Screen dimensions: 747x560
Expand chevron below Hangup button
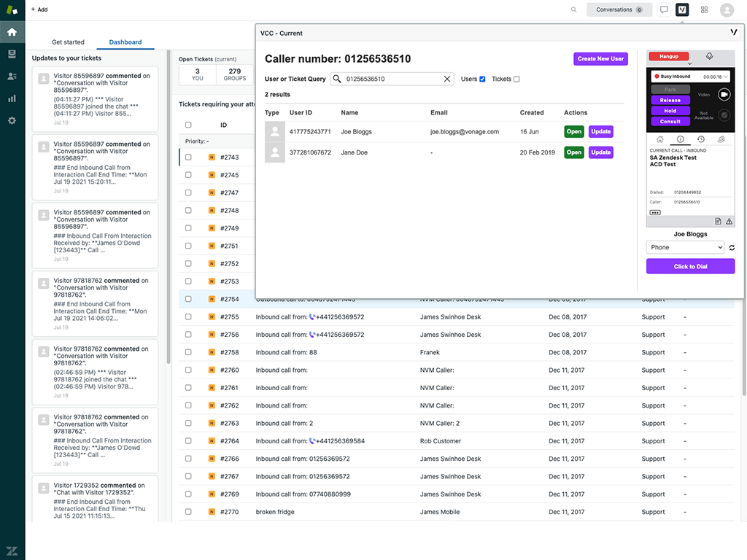pos(689,64)
